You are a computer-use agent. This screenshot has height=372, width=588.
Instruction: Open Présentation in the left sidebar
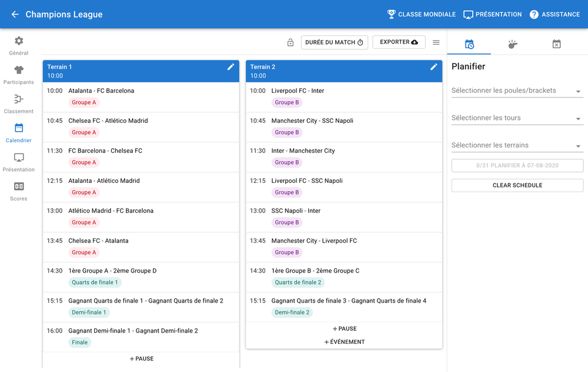point(19,162)
